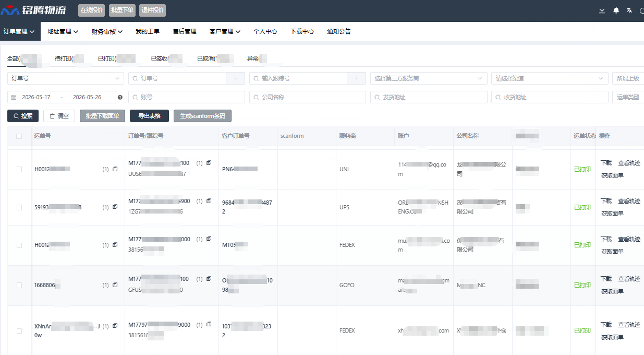Go to 我的工单
The width and height of the screenshot is (644, 355).
pyautogui.click(x=148, y=31)
